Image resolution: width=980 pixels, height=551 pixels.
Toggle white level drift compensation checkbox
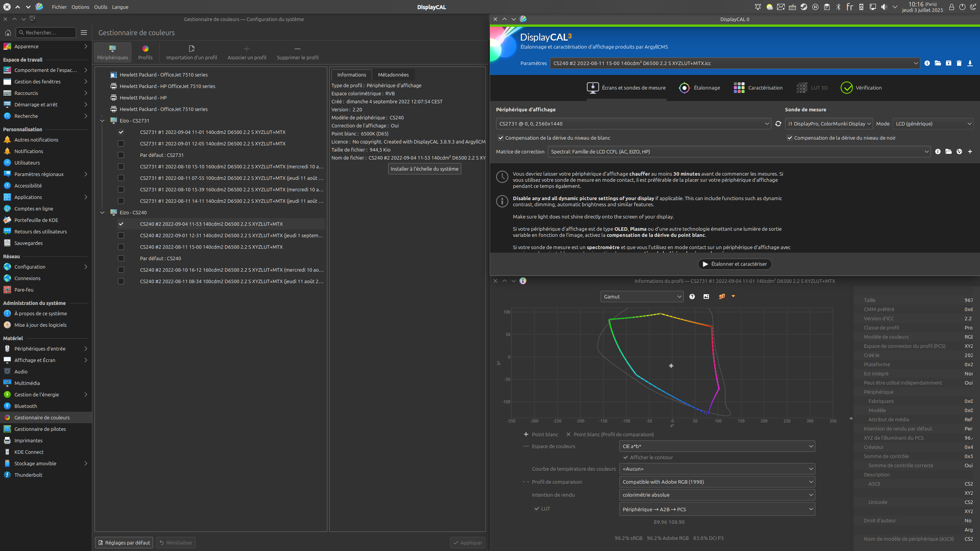click(x=500, y=138)
